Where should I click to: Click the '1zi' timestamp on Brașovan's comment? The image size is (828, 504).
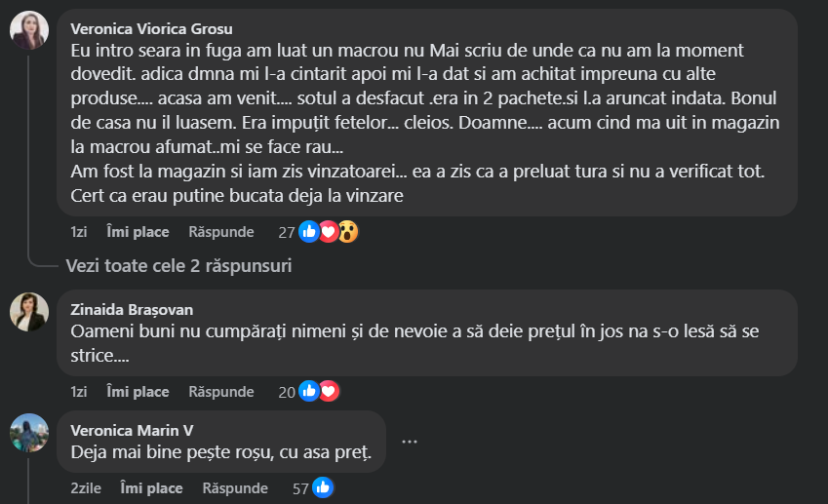point(79,392)
